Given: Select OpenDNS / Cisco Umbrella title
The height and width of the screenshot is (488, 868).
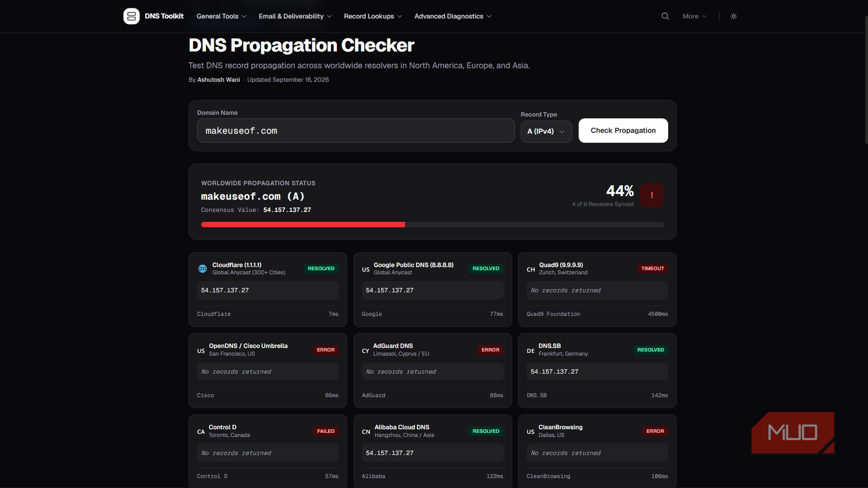Looking at the screenshot, I should [x=248, y=346].
